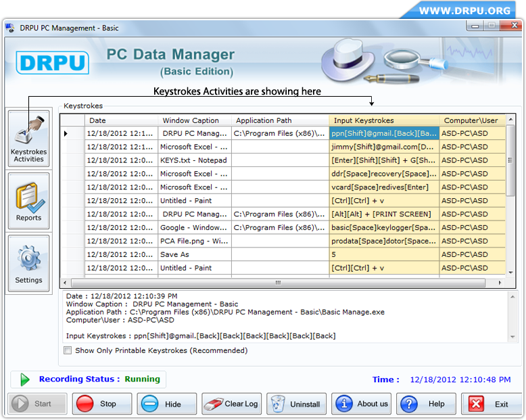Click the recycle bin Uninstall icon
Viewport: 526px width, 420px height.
point(278,404)
